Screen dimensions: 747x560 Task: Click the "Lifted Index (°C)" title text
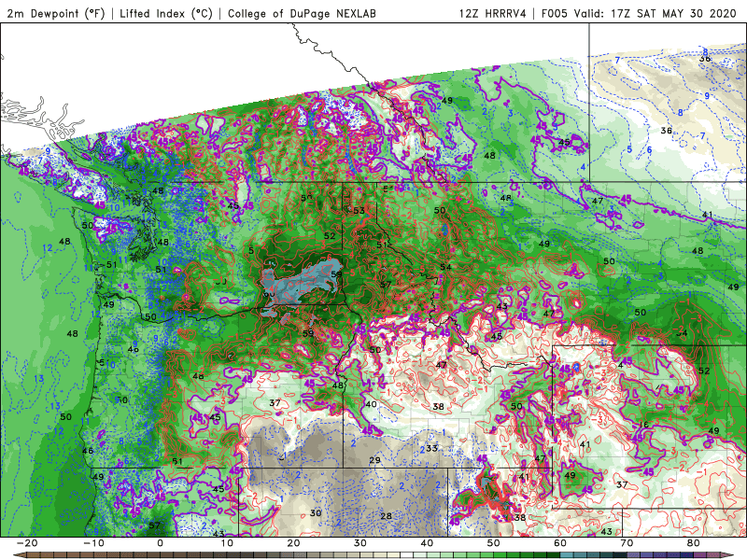[166, 13]
